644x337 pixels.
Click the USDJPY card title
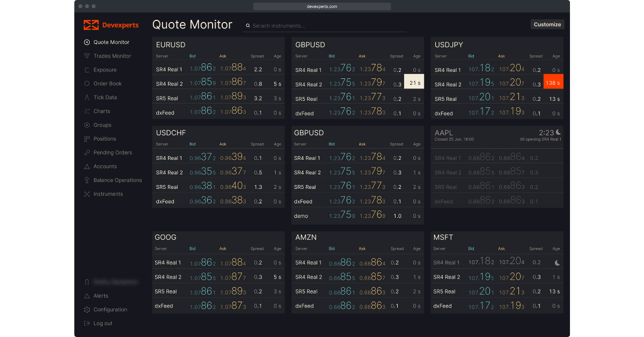point(449,45)
